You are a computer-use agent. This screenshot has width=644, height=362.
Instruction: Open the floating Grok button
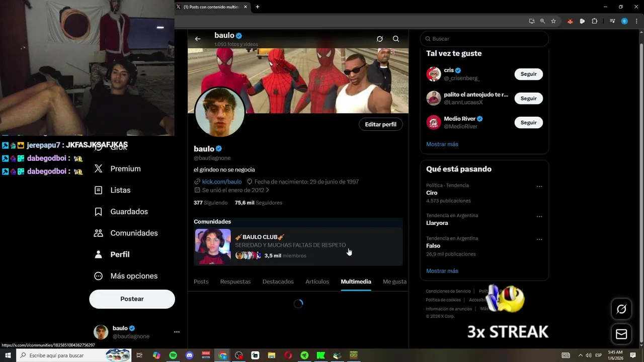[621, 309]
